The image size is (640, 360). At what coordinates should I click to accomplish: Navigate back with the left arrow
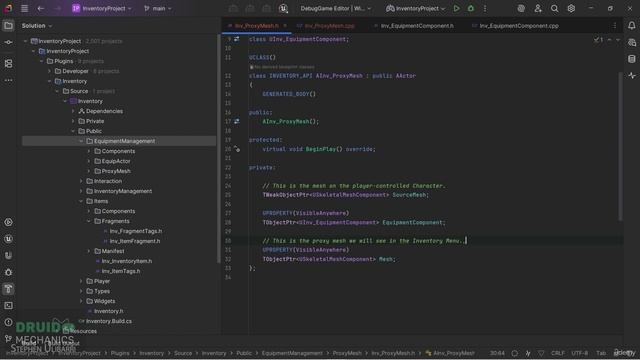(40, 8)
